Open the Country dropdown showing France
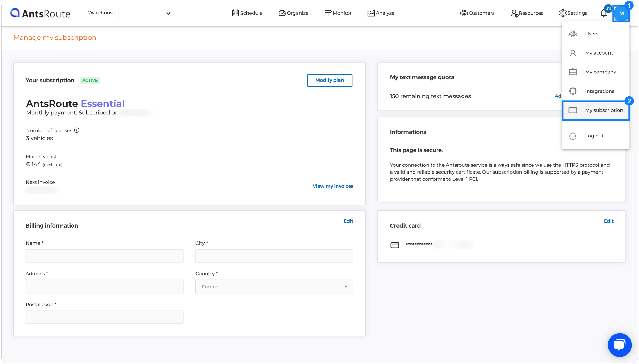The image size is (639, 364). point(274,287)
